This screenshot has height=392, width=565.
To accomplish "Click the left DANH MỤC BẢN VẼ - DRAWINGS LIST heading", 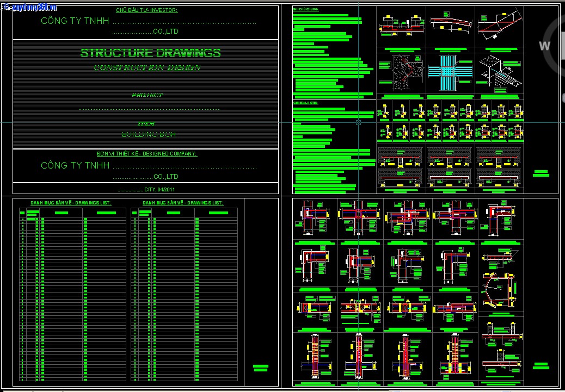I will pyautogui.click(x=71, y=203).
